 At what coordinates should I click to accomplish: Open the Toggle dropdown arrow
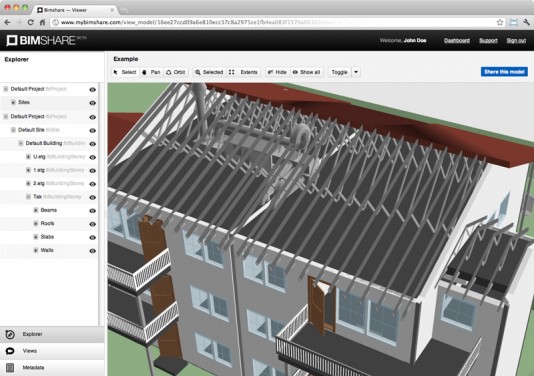pyautogui.click(x=356, y=72)
